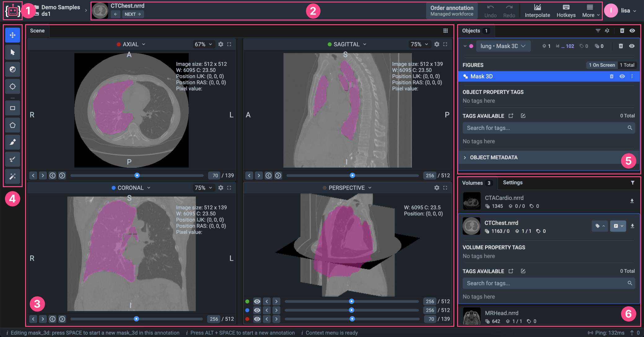The height and width of the screenshot is (337, 644).
Task: Toggle green plane visibility in Perspective view
Action: (257, 301)
